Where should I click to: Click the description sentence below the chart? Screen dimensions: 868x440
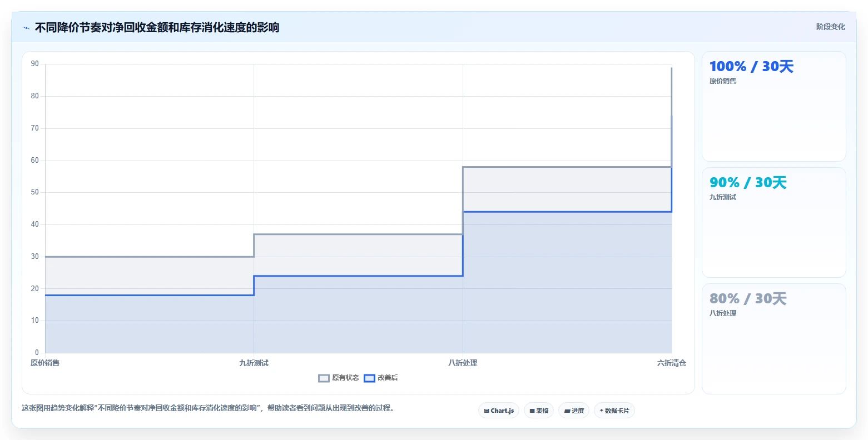point(208,408)
